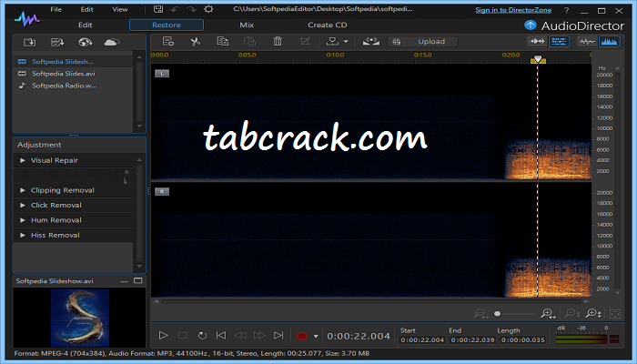This screenshot has width=637, height=364.
Task: Click the Produce export icon
Action: [332, 42]
